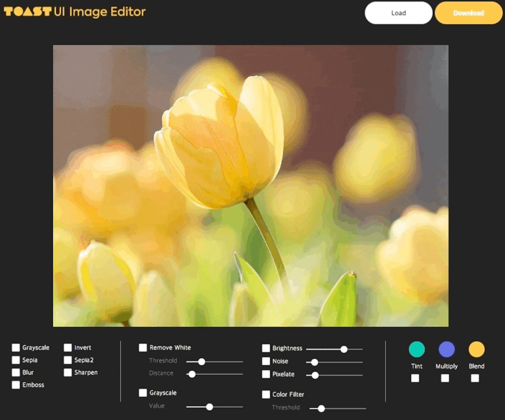This screenshot has width=505, height=420.
Task: Click the Noise slider handle
Action: point(315,363)
